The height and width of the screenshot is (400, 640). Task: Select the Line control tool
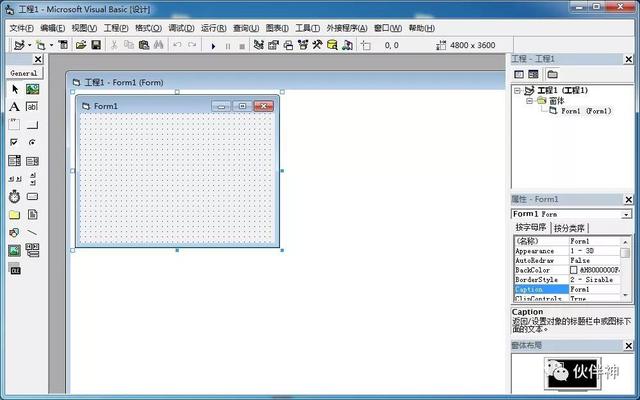(32, 232)
